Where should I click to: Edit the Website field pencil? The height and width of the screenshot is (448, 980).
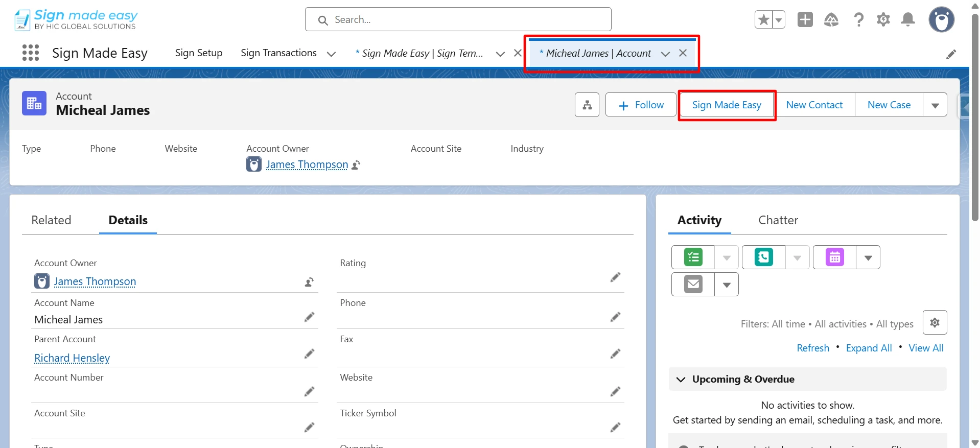click(x=615, y=391)
